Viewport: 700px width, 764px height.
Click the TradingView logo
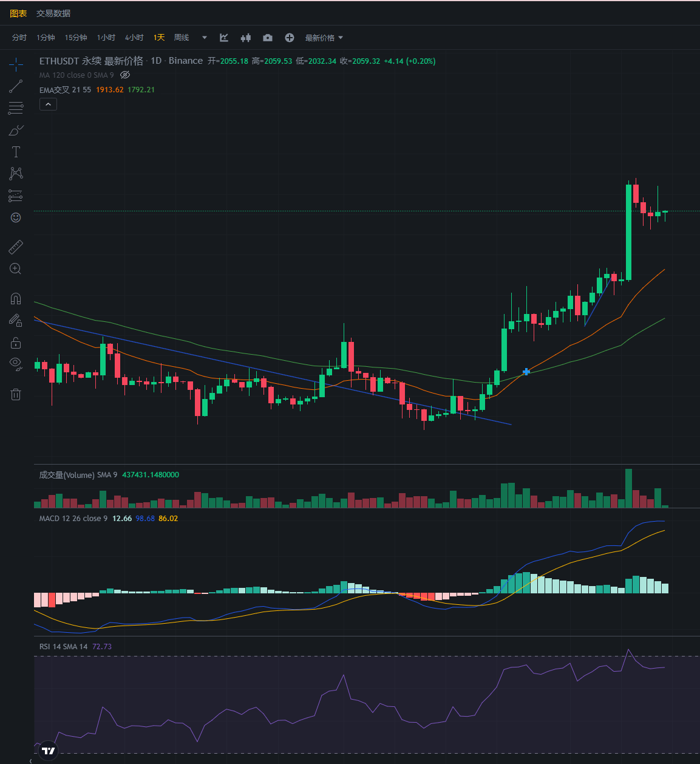[49, 751]
